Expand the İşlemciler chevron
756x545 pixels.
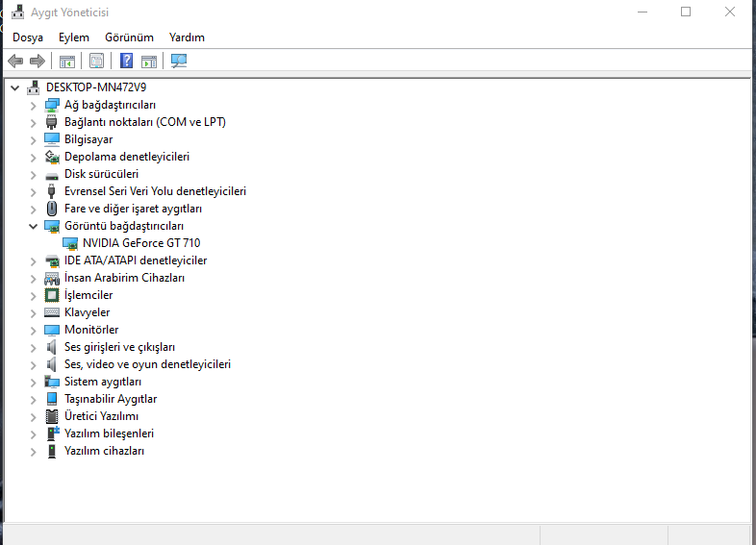[33, 296]
